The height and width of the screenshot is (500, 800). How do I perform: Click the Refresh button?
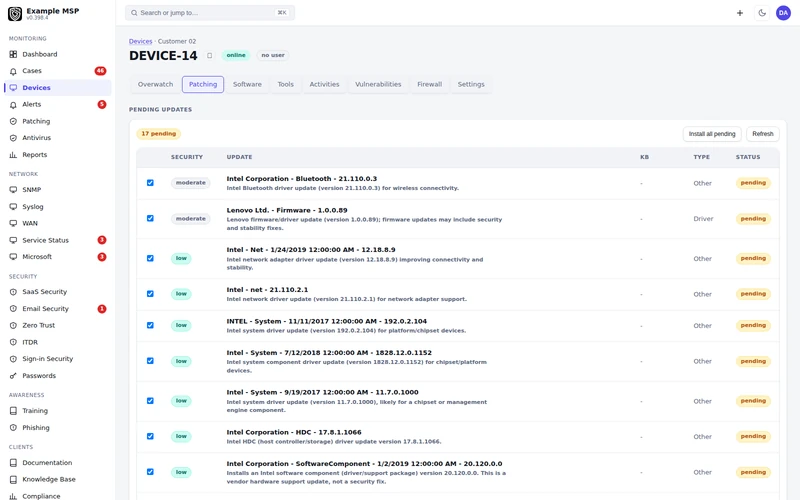[x=763, y=134]
